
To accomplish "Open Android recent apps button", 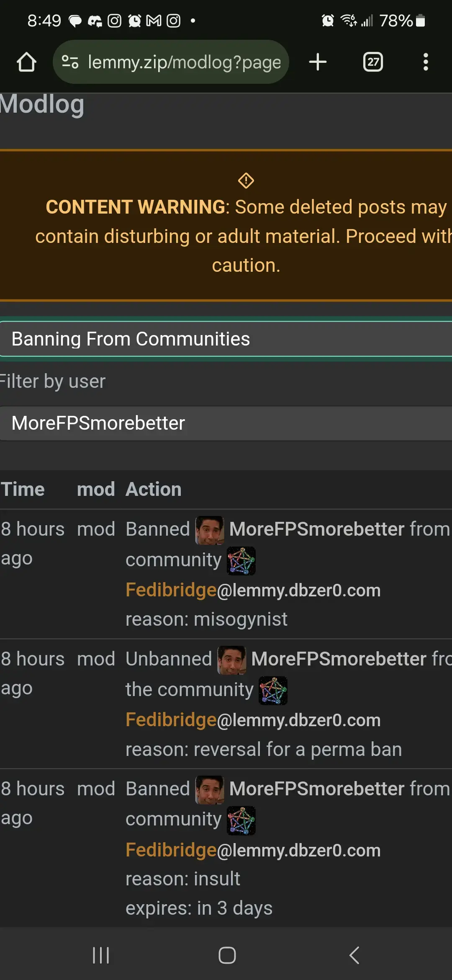I will coord(101,955).
